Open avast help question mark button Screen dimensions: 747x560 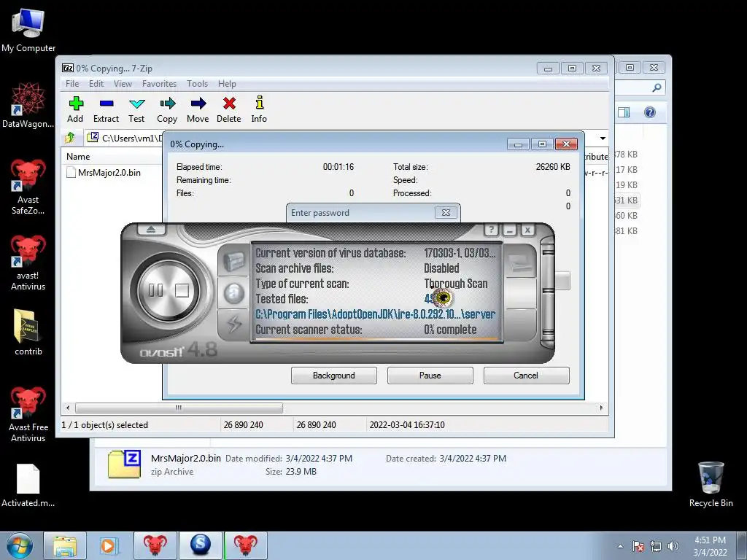[x=491, y=230]
